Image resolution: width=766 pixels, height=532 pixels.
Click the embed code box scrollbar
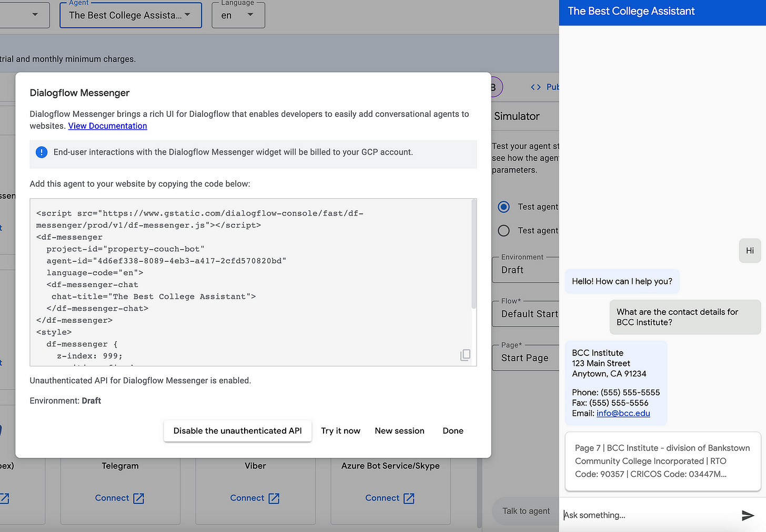tap(473, 254)
